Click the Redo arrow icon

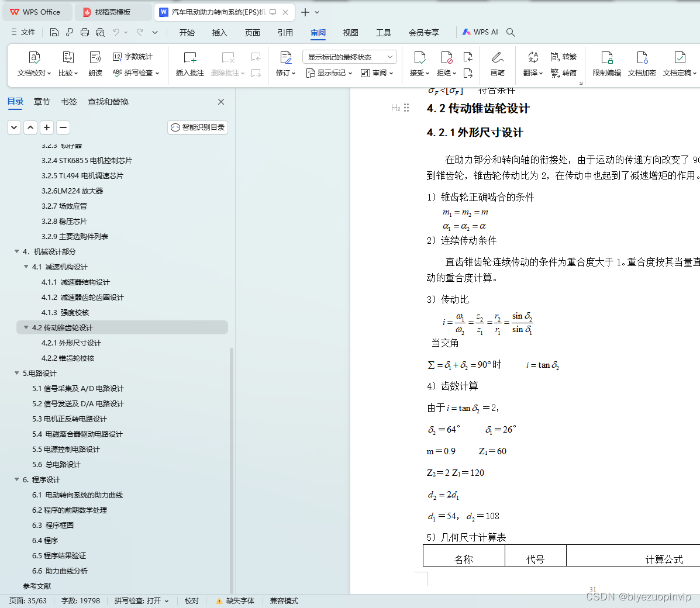[x=140, y=32]
